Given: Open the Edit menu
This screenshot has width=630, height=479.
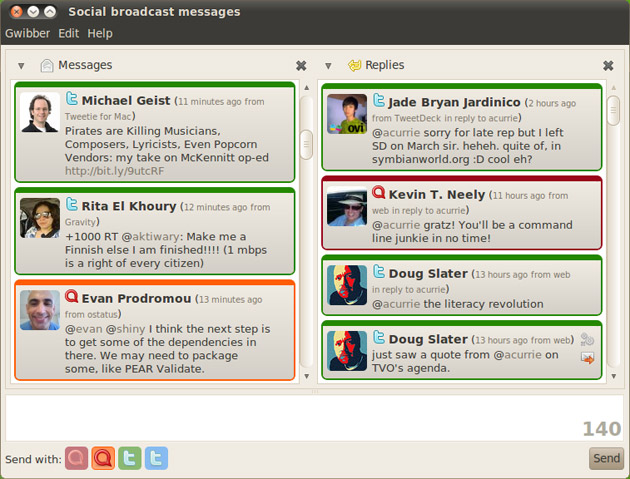Looking at the screenshot, I should point(69,33).
